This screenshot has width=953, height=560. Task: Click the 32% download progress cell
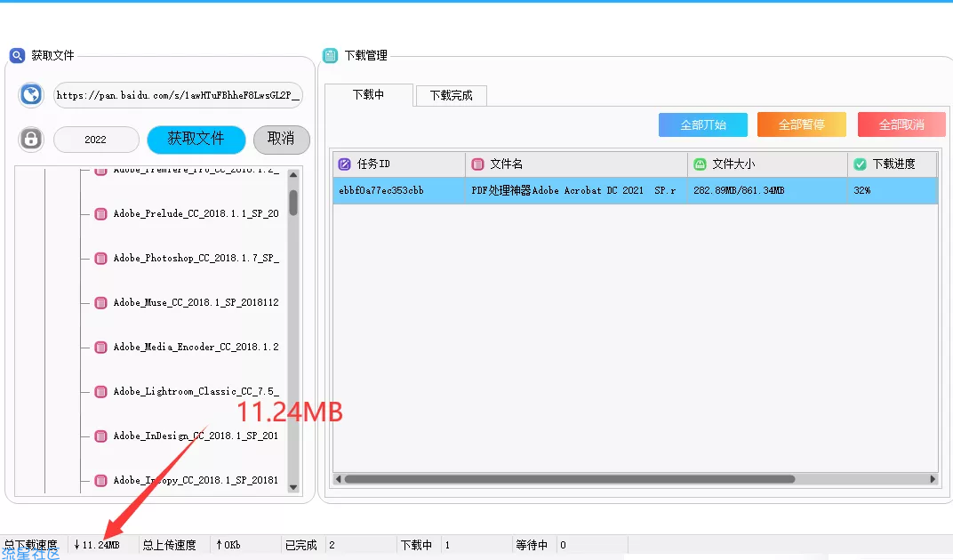point(893,190)
